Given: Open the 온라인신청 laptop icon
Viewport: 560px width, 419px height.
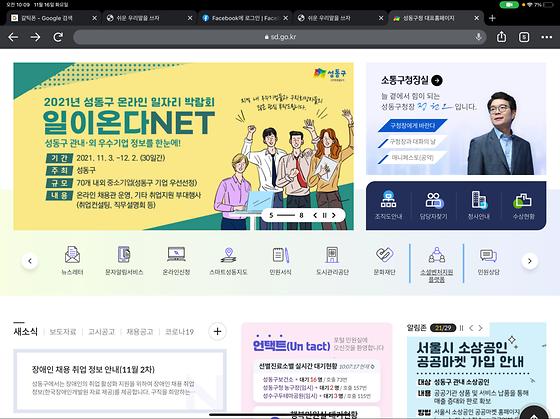Looking at the screenshot, I should (176, 260).
